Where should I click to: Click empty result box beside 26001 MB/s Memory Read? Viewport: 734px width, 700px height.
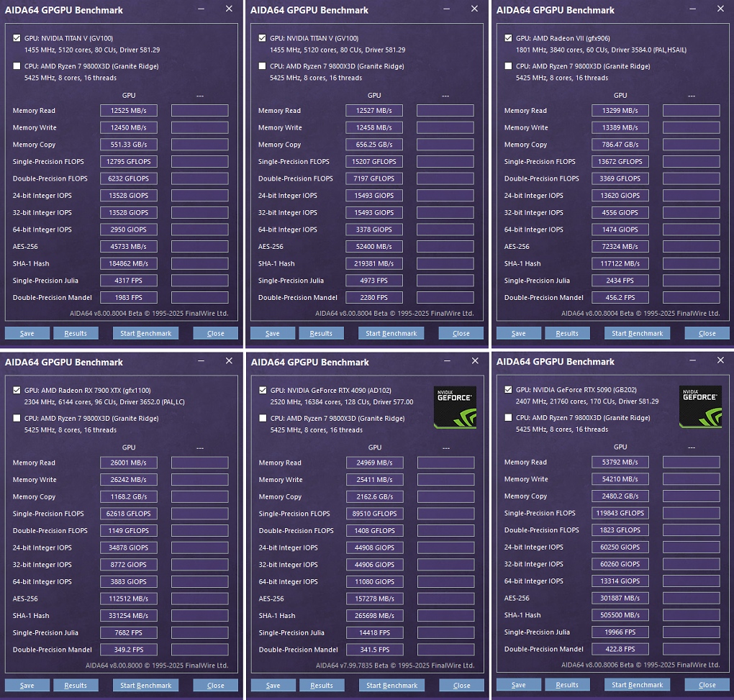[x=200, y=463]
